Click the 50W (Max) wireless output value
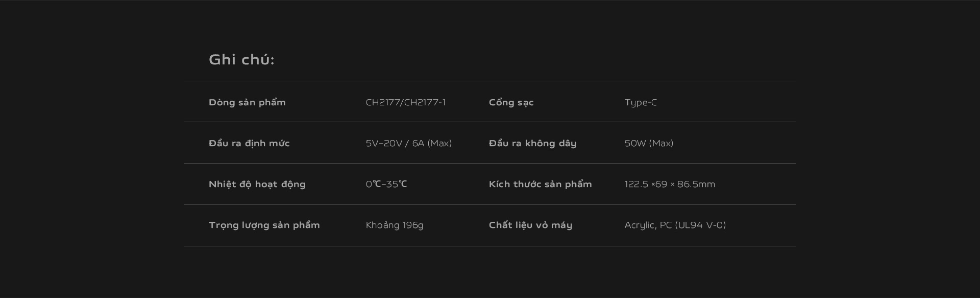 [649, 143]
